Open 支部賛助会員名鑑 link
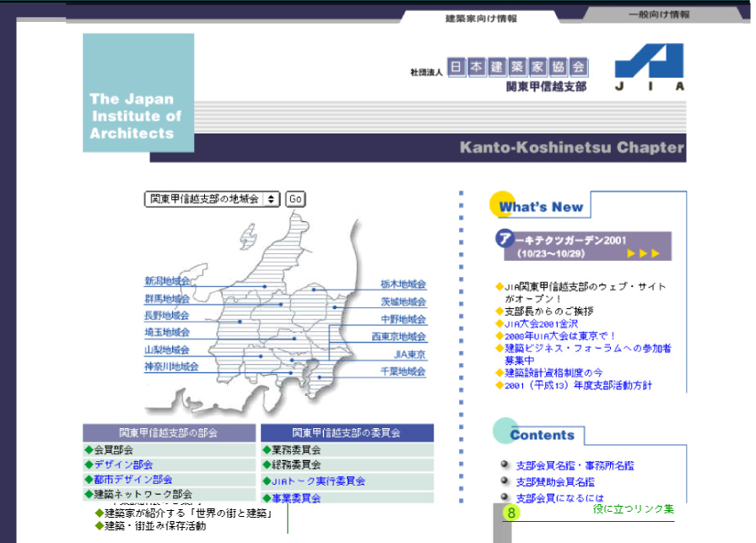756x543 pixels. pyautogui.click(x=555, y=481)
